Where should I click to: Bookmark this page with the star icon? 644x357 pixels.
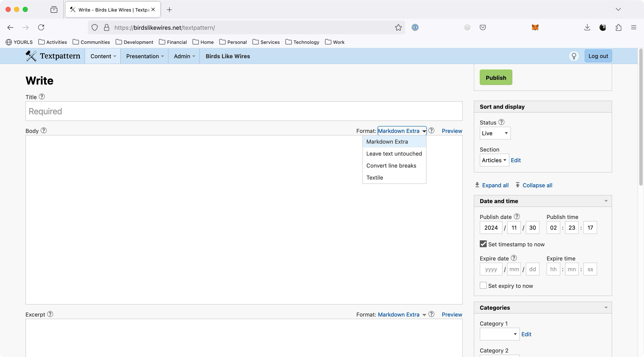pyautogui.click(x=398, y=27)
